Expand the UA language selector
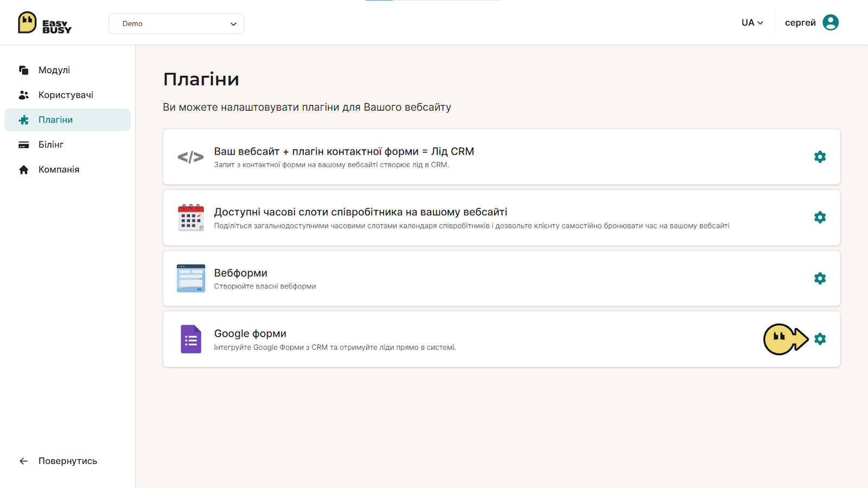 [x=752, y=23]
